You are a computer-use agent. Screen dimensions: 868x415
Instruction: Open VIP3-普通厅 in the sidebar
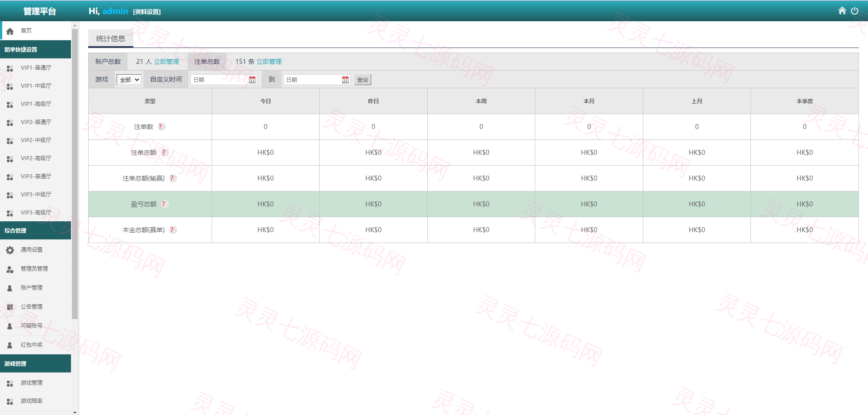[x=36, y=176]
